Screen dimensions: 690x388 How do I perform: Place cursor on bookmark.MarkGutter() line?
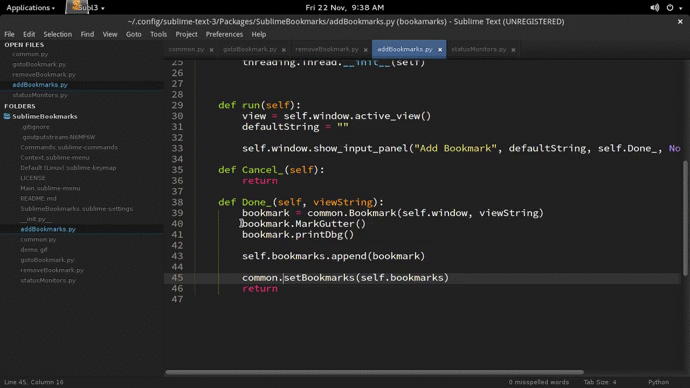[304, 224]
